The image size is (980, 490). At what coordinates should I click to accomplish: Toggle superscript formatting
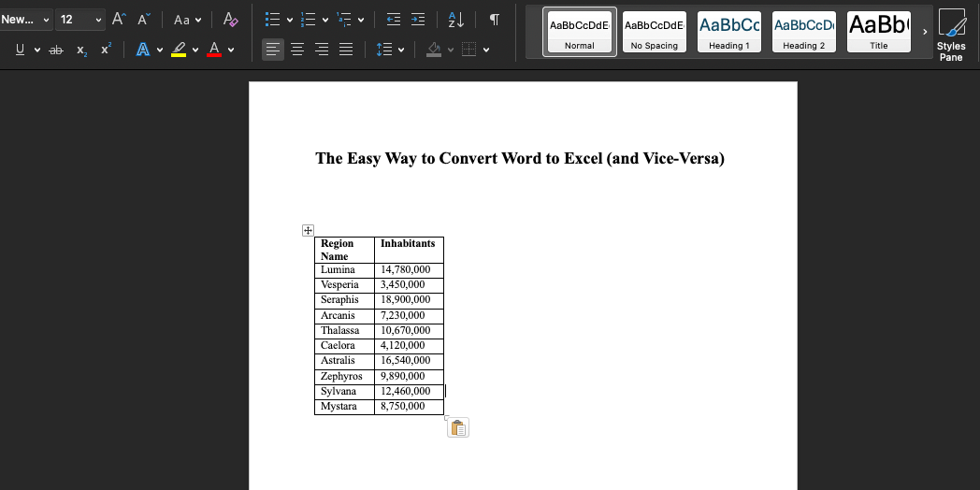(x=107, y=50)
